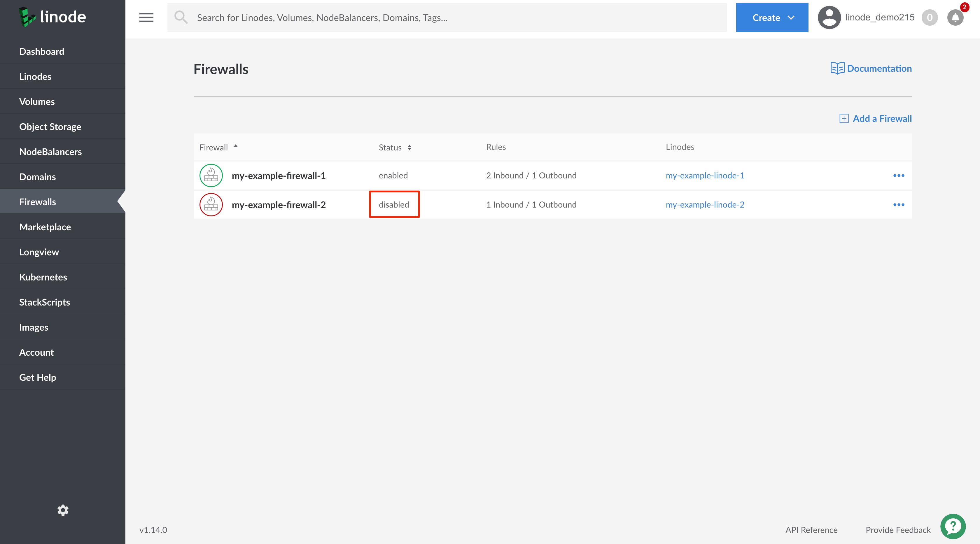Click the API Reference footer link
980x544 pixels.
tap(811, 530)
